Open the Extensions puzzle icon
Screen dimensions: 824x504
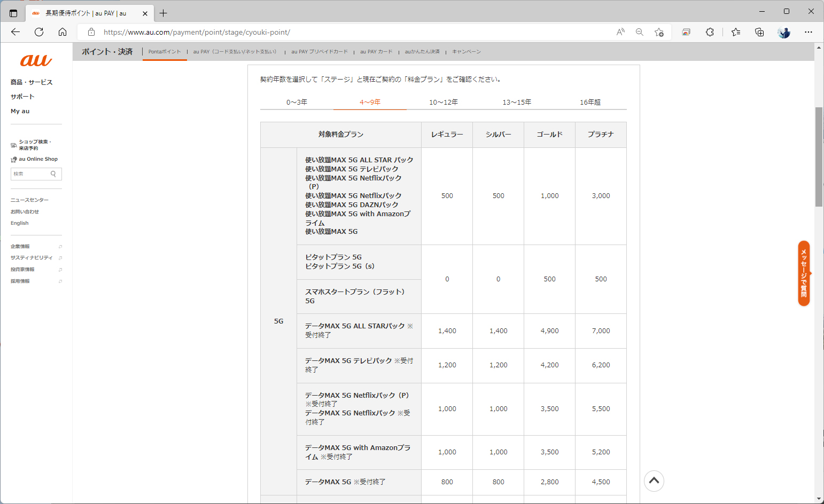click(x=710, y=32)
